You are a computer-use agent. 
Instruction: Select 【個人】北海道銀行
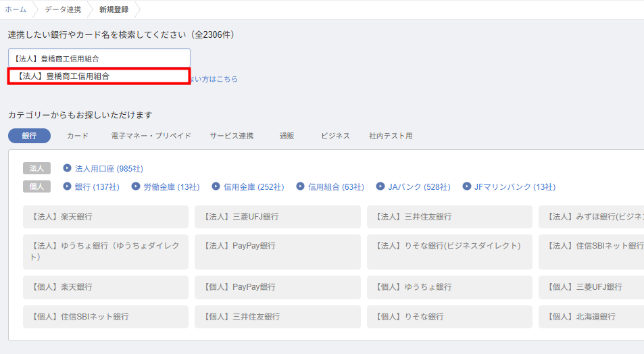click(x=591, y=317)
